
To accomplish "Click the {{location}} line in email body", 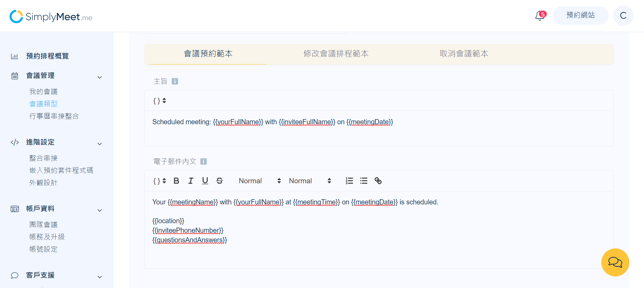I will (168, 221).
